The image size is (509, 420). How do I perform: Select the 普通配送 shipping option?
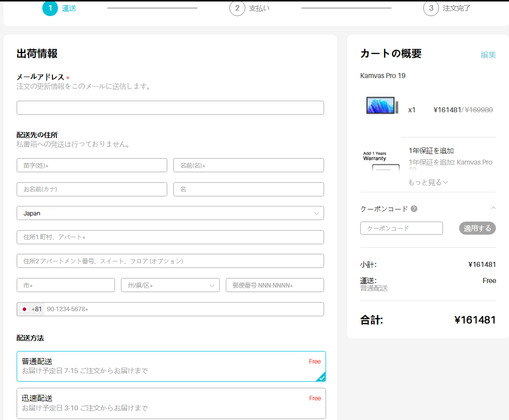point(171,366)
